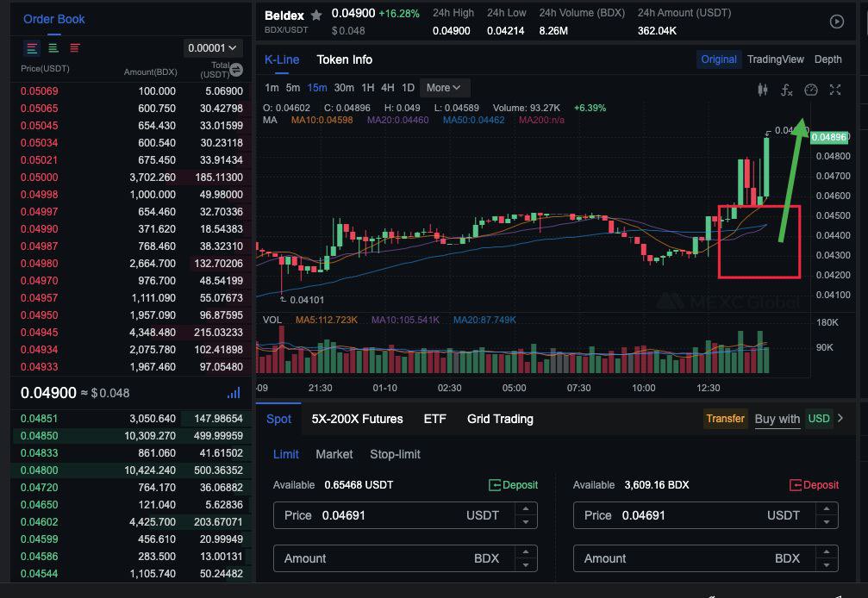Switch chart to TradingView mode
Image resolution: width=868 pixels, height=598 pixels.
775,59
